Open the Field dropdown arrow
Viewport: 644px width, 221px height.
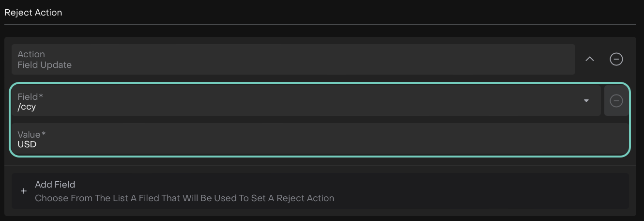[x=586, y=101]
